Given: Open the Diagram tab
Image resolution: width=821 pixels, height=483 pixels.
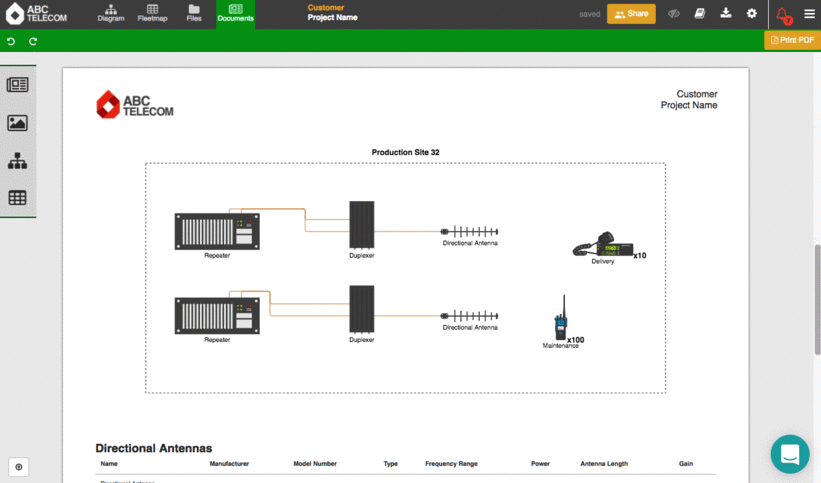Looking at the screenshot, I should tap(110, 14).
